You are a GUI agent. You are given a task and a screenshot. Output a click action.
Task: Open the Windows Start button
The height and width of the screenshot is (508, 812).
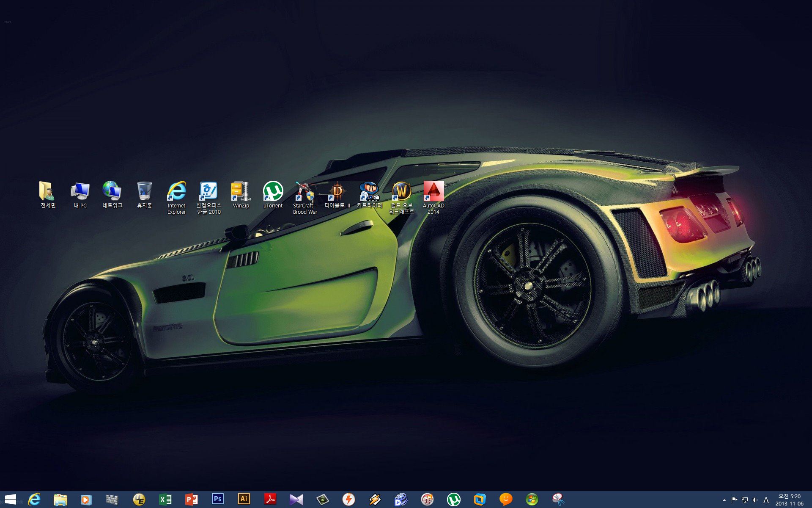11,500
